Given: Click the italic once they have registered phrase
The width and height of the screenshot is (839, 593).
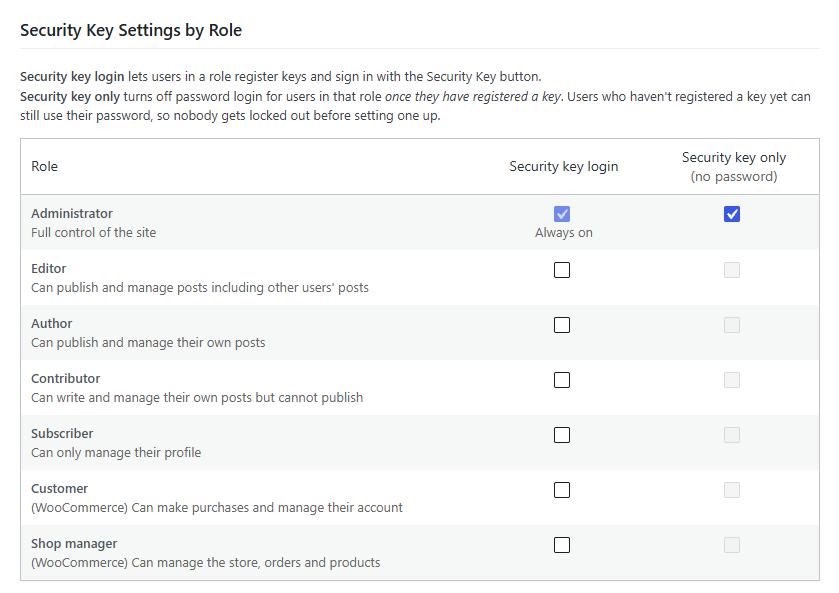Looking at the screenshot, I should (473, 97).
